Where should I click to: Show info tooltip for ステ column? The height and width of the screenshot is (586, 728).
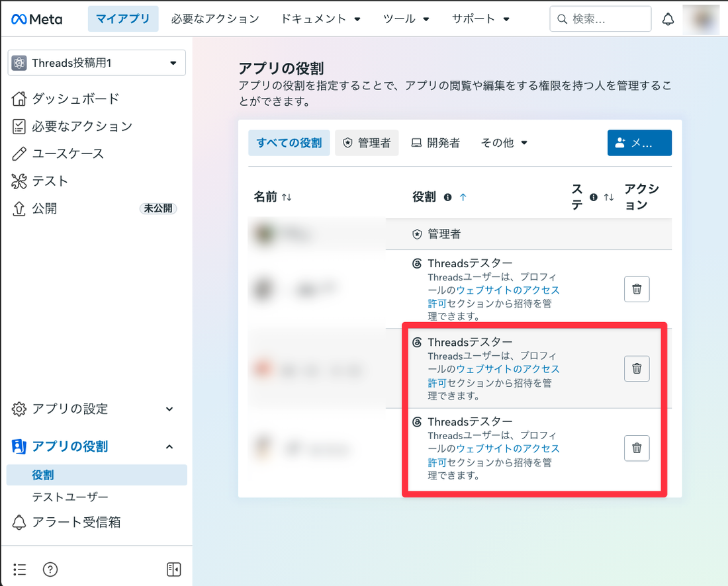pyautogui.click(x=594, y=197)
